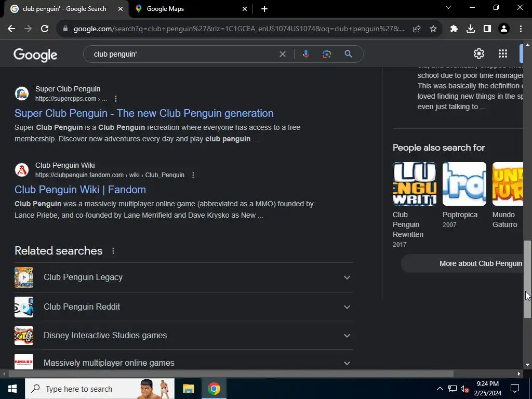
Task: Click scrollbar down arrow
Action: coord(528,365)
